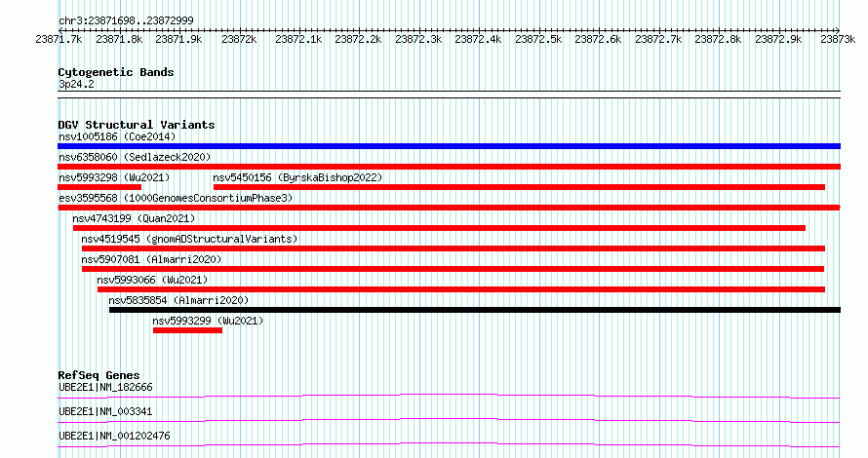Screen dimensions: 868x458
Task: Open nsv5993299 (Wu2021) variant label
Action: click(208, 321)
